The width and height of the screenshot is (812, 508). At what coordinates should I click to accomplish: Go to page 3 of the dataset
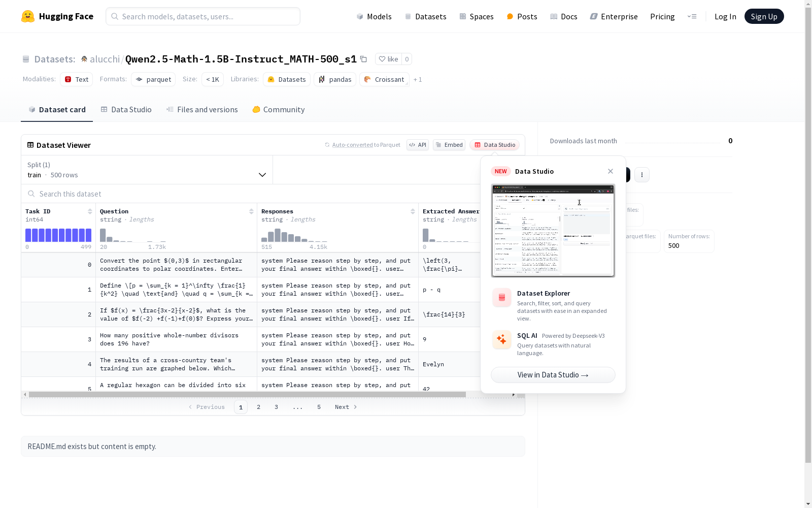click(277, 407)
